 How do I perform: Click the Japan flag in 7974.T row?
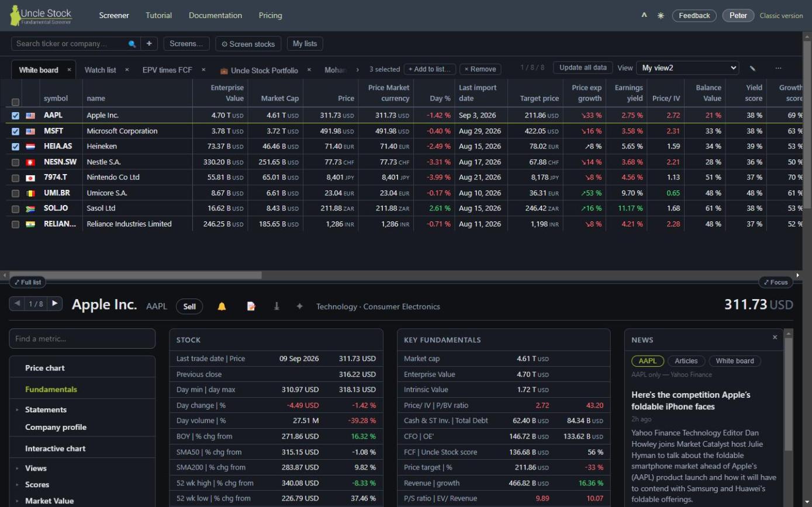coord(30,178)
